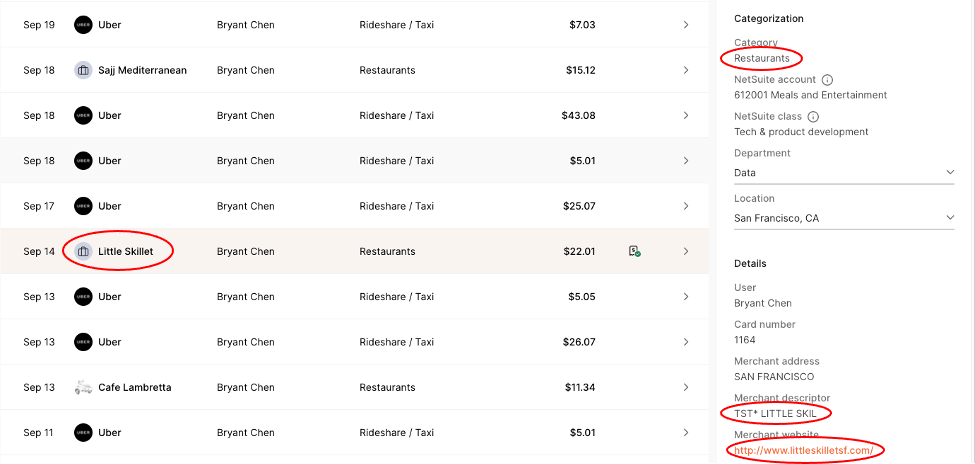Select the Little Skillet merchant name

point(126,251)
